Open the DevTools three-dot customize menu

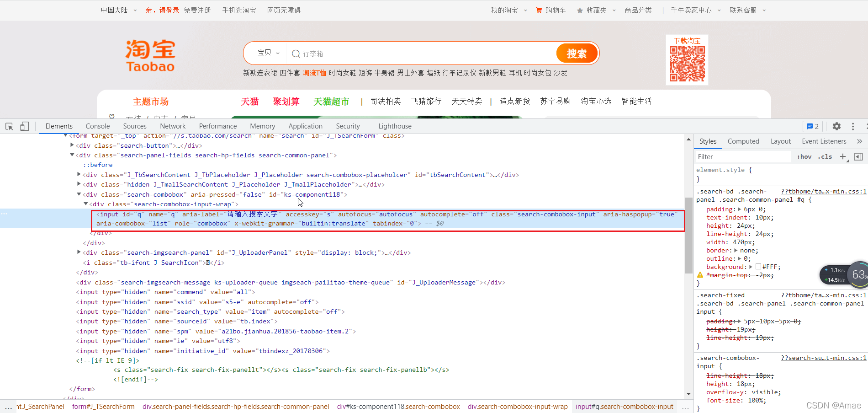(x=852, y=127)
